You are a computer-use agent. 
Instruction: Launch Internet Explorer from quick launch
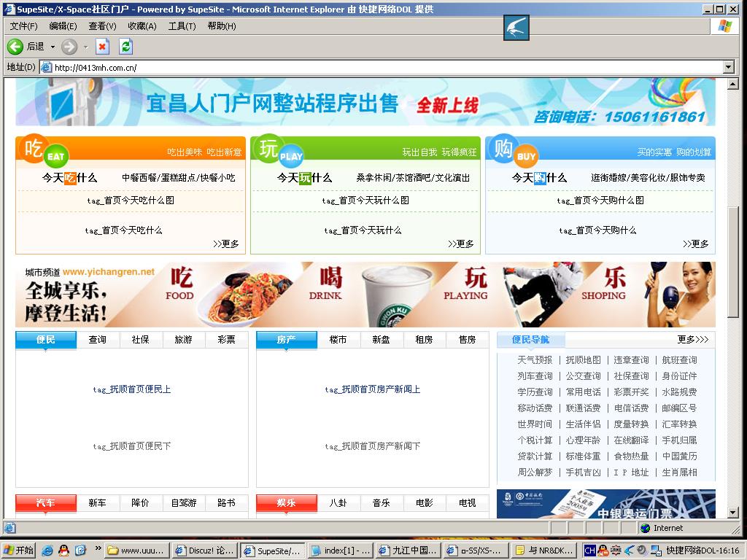pyautogui.click(x=47, y=551)
